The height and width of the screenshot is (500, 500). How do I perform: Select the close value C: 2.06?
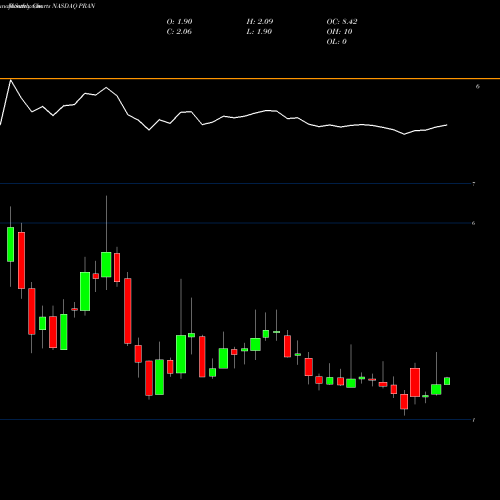(x=179, y=32)
